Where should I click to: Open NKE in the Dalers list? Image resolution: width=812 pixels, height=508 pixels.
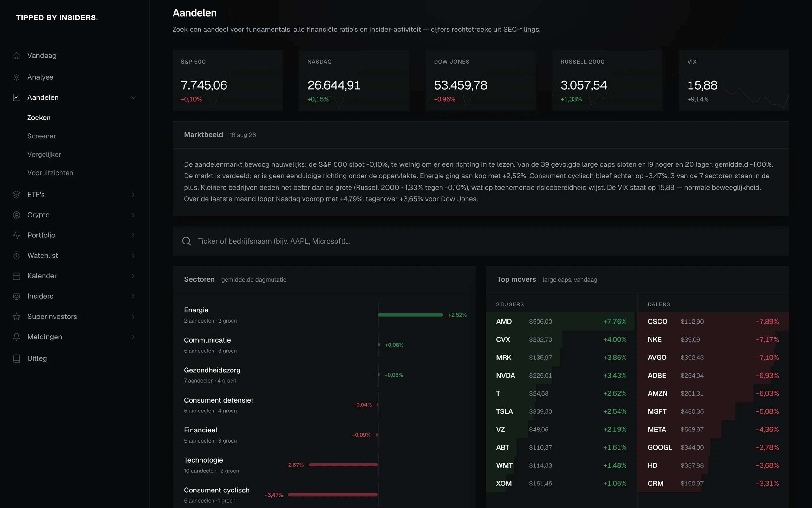tap(713, 340)
